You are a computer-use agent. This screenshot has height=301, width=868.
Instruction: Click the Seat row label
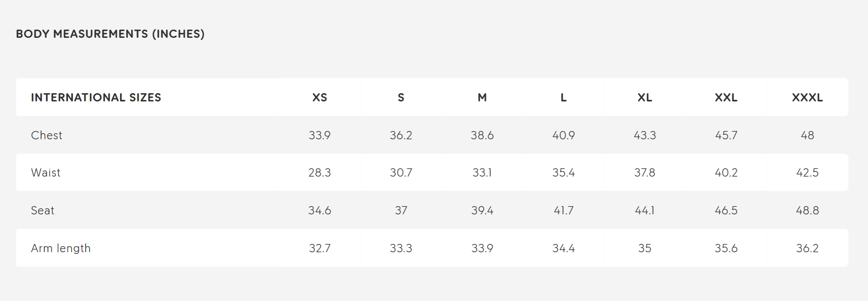43,211
